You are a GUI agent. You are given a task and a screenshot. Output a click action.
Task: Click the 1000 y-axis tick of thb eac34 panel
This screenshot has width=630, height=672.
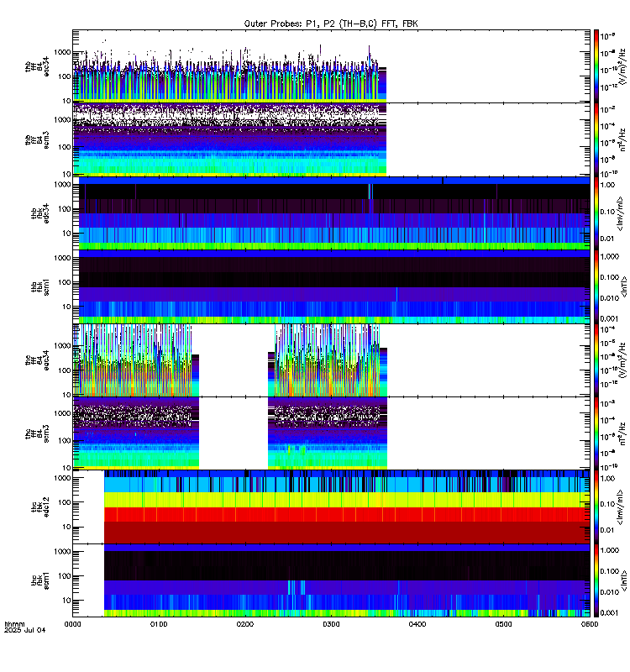(x=62, y=52)
